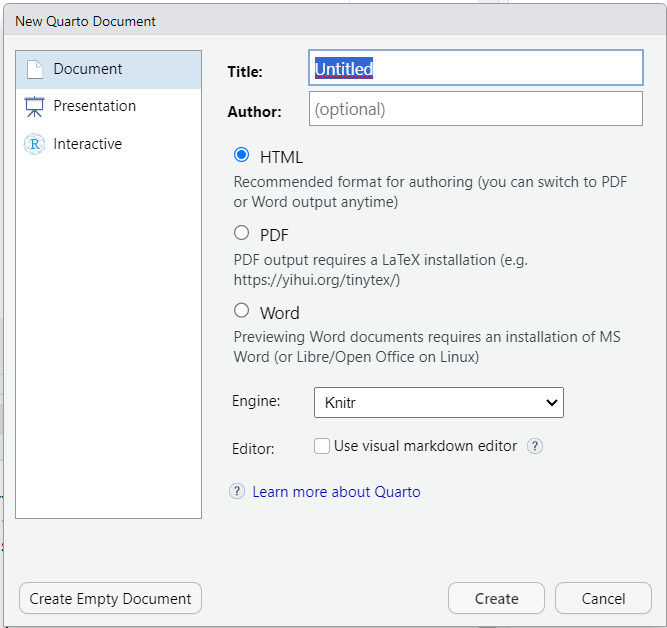Click the question mark icon before Learn more

(x=237, y=491)
